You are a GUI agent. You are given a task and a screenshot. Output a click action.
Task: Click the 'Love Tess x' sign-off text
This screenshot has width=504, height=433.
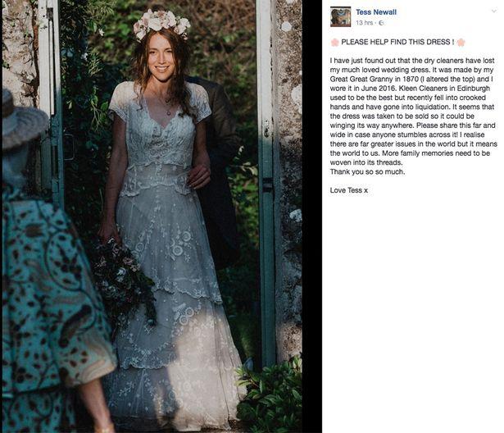[x=349, y=190]
